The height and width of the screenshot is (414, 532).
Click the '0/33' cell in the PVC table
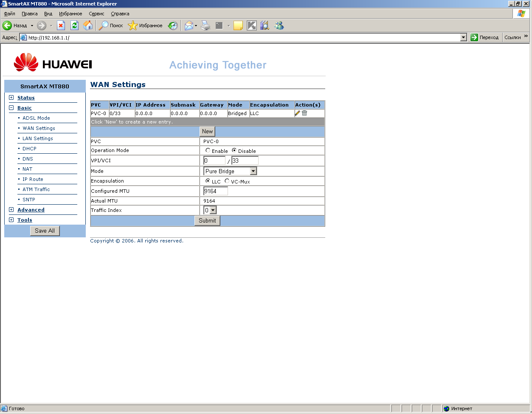click(x=121, y=113)
